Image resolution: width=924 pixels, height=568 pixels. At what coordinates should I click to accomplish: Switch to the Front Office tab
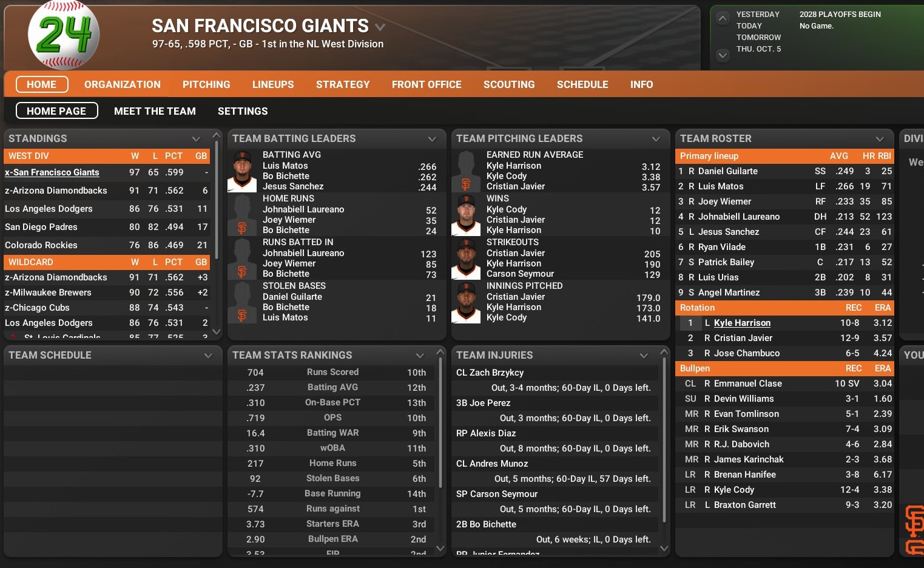pos(427,84)
